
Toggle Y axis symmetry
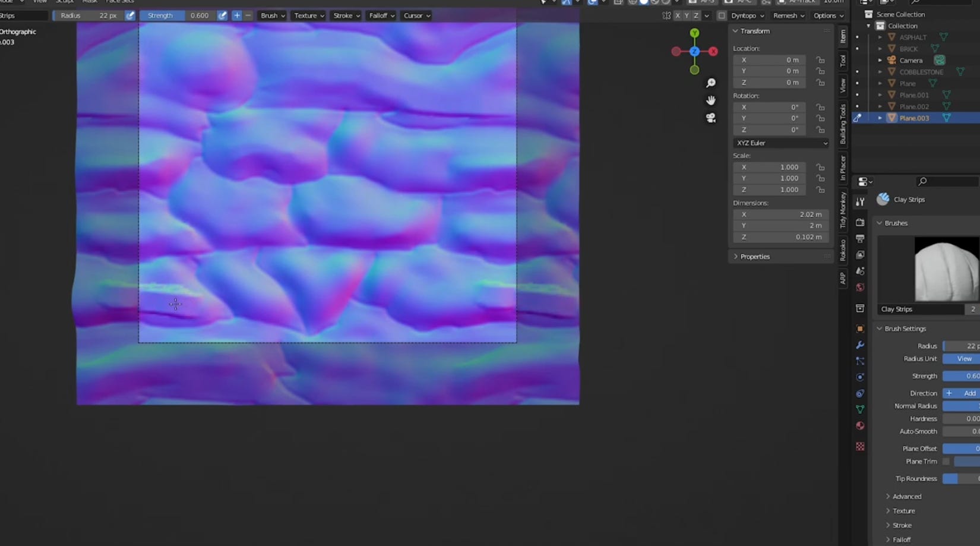coord(687,15)
